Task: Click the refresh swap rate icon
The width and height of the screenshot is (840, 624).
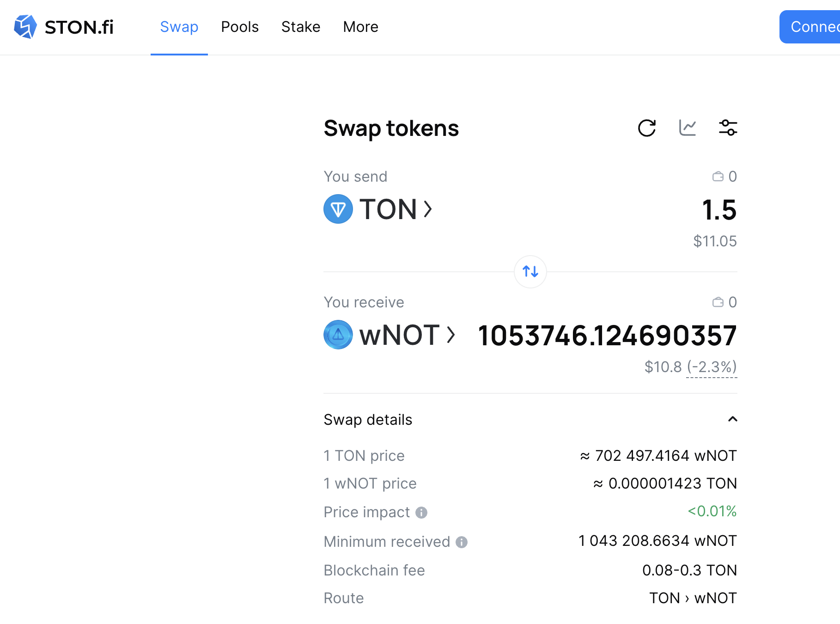Action: [x=647, y=128]
